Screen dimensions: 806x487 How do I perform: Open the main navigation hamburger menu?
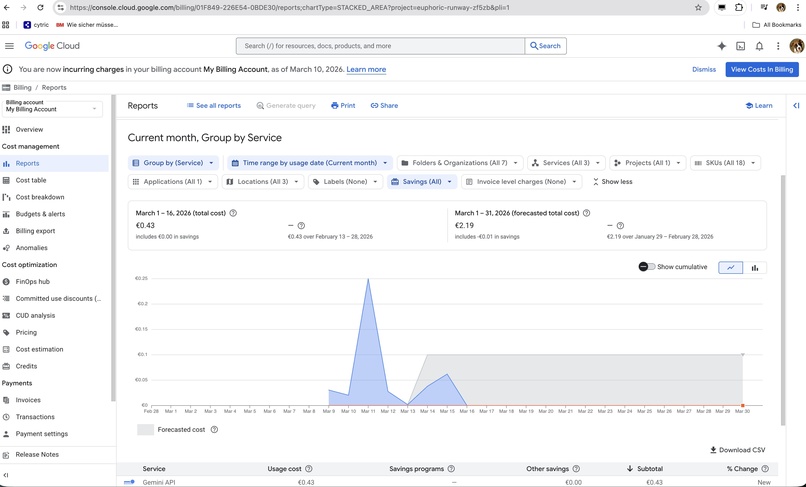[9, 46]
